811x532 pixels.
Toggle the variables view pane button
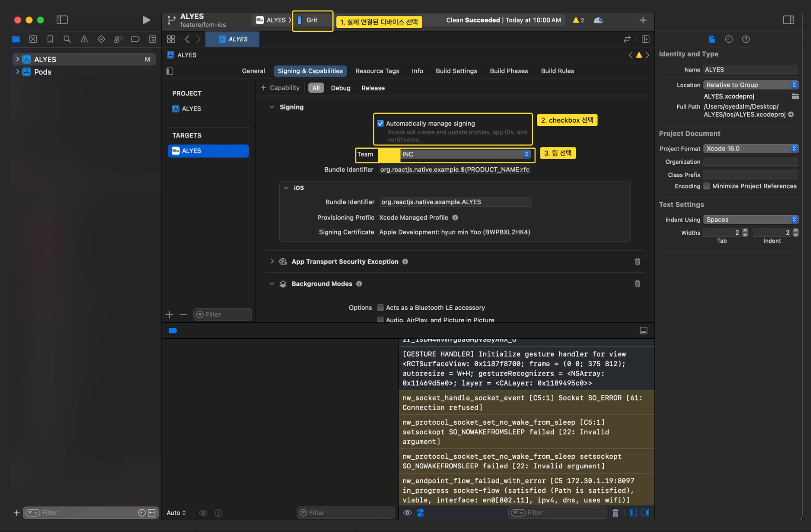point(633,513)
